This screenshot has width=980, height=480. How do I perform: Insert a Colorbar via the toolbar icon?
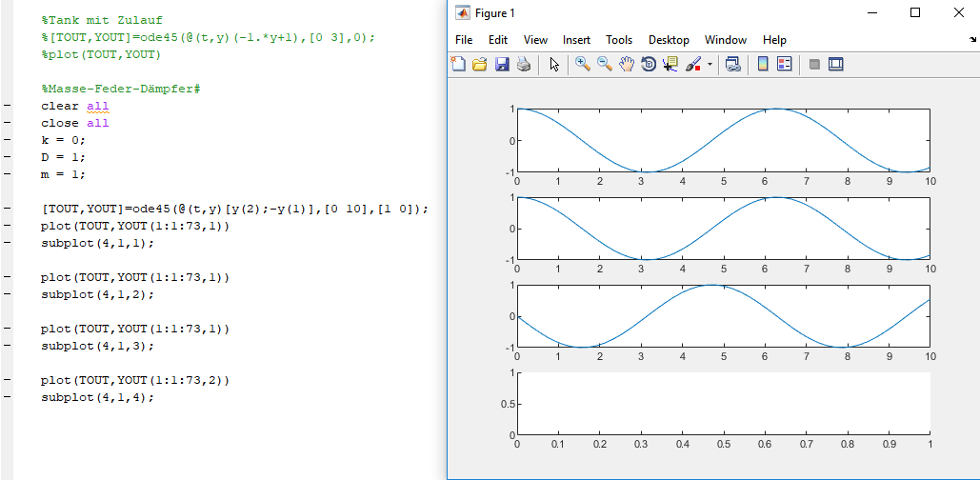[x=763, y=65]
